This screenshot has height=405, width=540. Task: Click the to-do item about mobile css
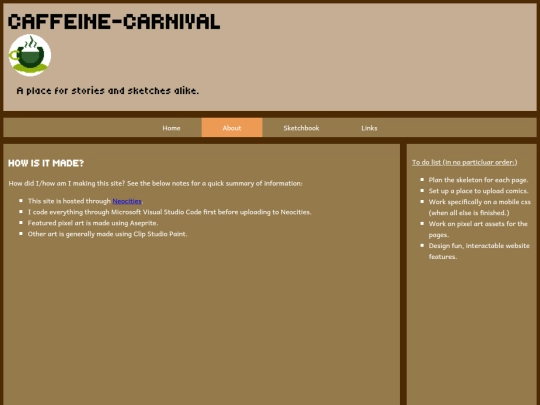479,207
